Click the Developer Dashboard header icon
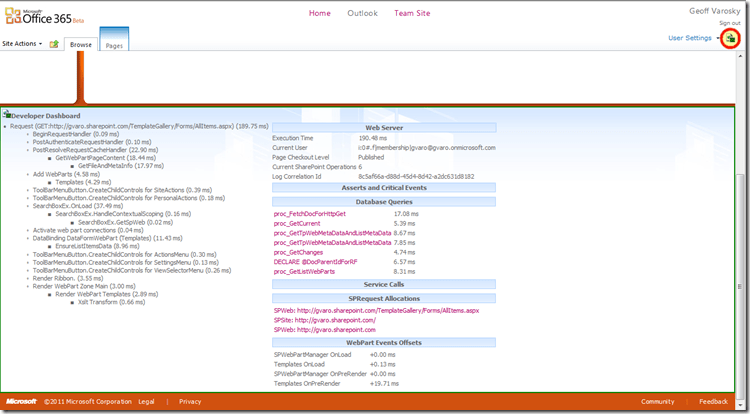The width and height of the screenshot is (750, 414). tap(8, 114)
